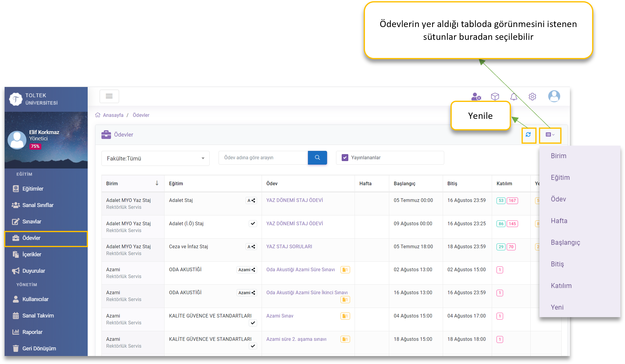Click the profile avatar in top bar
Screen dimensions: 625x364
tap(554, 96)
